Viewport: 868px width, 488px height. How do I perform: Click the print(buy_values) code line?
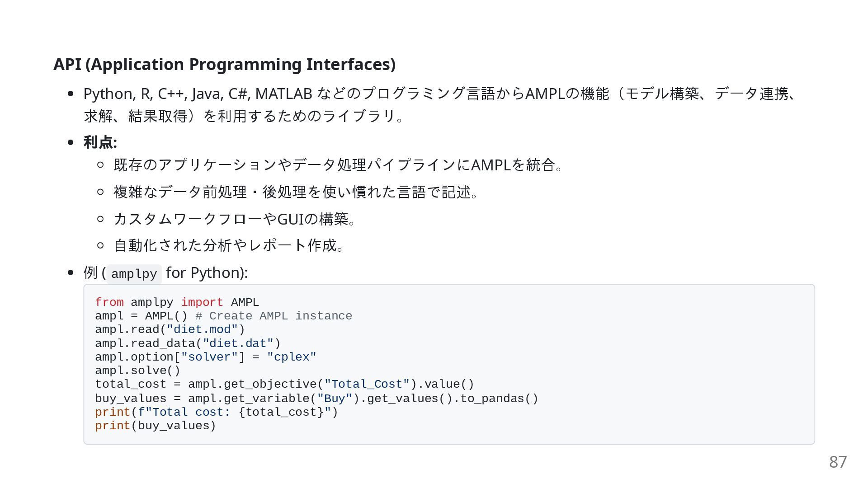click(x=156, y=426)
